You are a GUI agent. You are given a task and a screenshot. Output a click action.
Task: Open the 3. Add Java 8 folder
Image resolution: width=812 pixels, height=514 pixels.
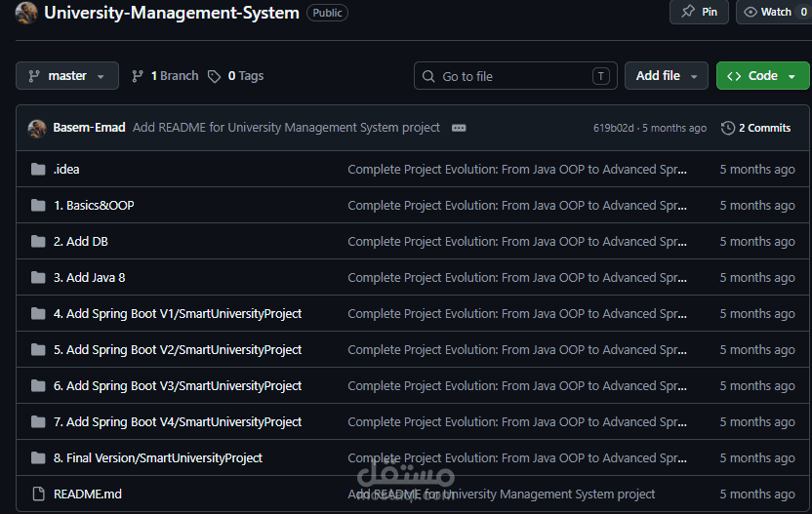pos(90,278)
